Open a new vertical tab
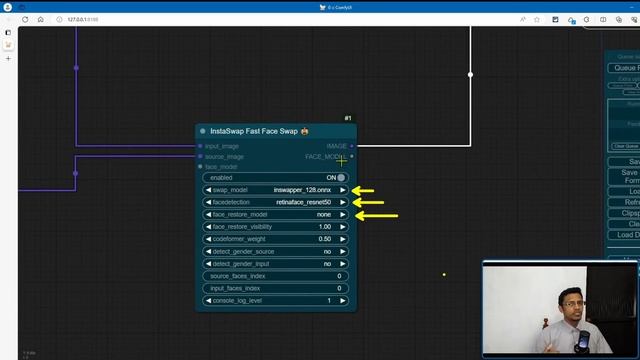The image size is (640, 360). coord(8,58)
